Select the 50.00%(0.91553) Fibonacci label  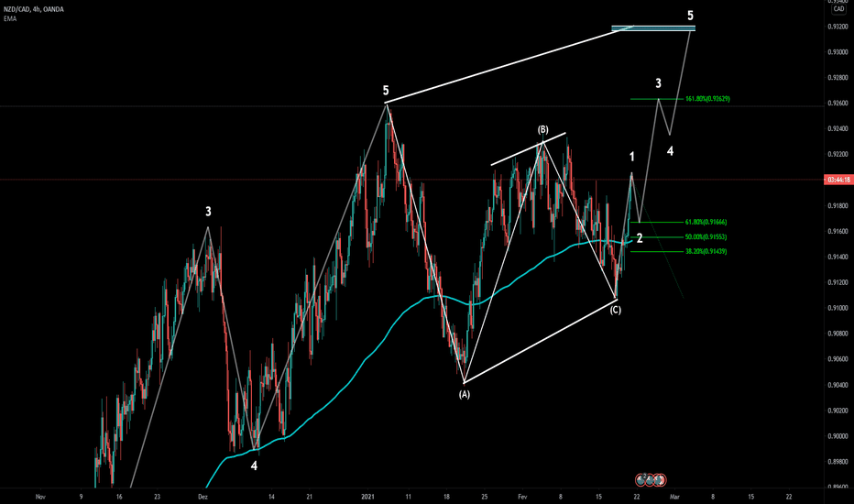coord(706,237)
